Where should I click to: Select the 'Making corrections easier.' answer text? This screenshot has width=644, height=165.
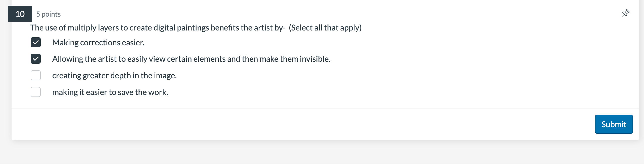click(98, 43)
